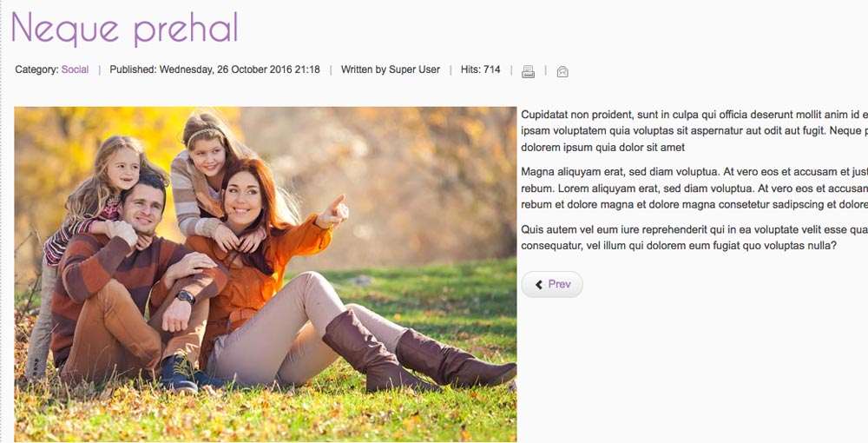
Task: Click the paragraph starting with Cupidatat
Action: [x=694, y=131]
